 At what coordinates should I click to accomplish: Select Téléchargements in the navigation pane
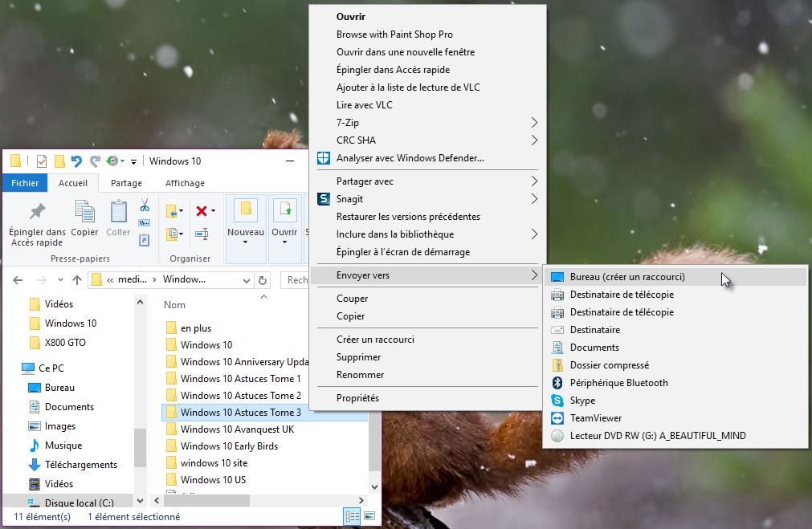click(80, 465)
